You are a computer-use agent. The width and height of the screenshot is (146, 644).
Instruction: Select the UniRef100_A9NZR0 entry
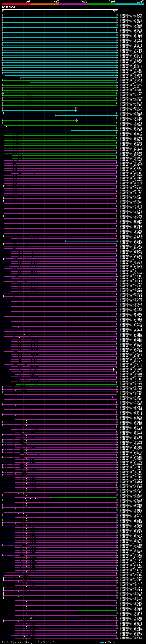pyautogui.click(x=131, y=60)
